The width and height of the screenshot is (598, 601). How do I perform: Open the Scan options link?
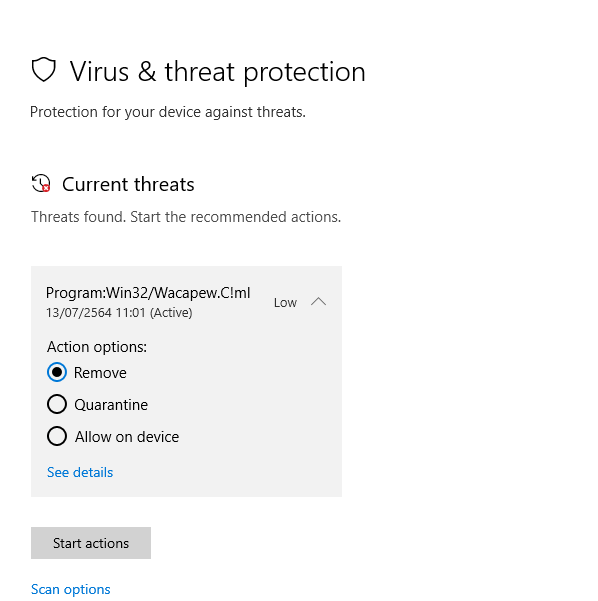(71, 589)
